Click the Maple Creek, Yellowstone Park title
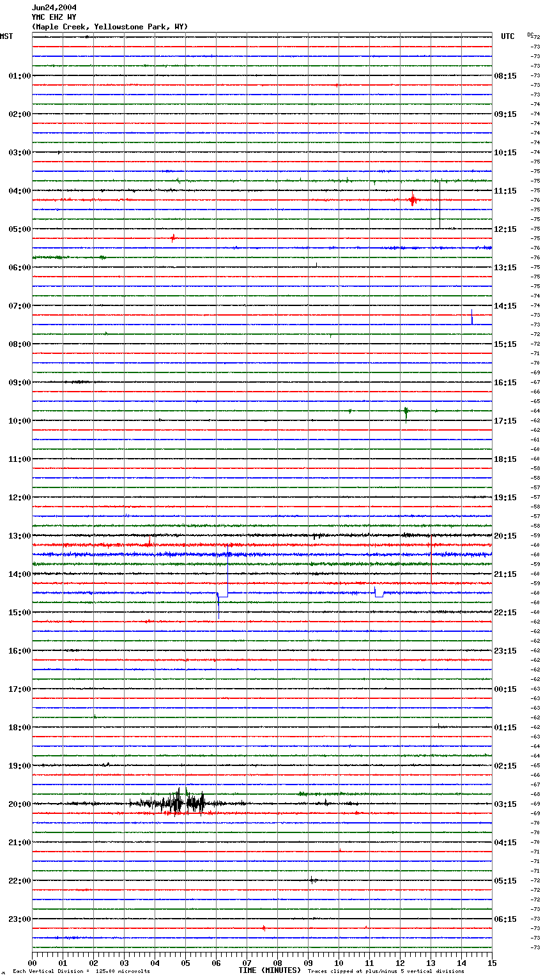 point(110,27)
